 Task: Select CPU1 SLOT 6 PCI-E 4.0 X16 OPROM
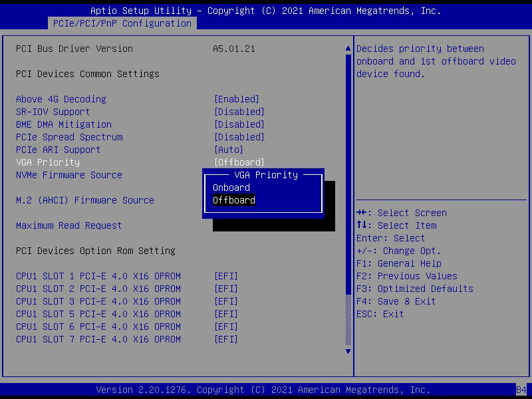coord(98,327)
